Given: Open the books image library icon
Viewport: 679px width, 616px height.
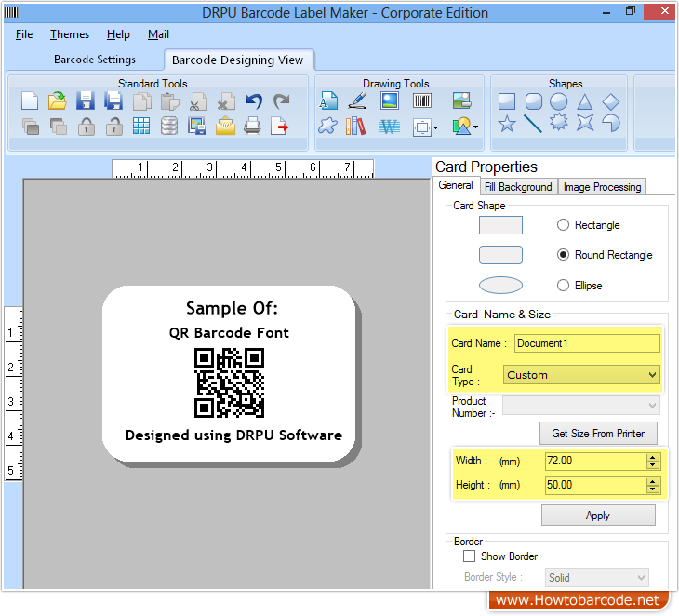Looking at the screenshot, I should 356,126.
